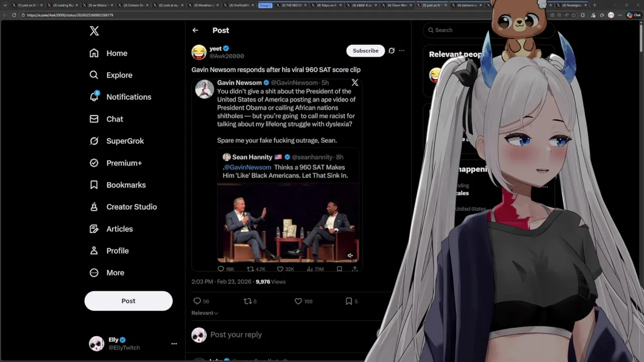Screen dimensions: 644x362
Task: Switch to the OneTooth tab
Action: (239, 5)
